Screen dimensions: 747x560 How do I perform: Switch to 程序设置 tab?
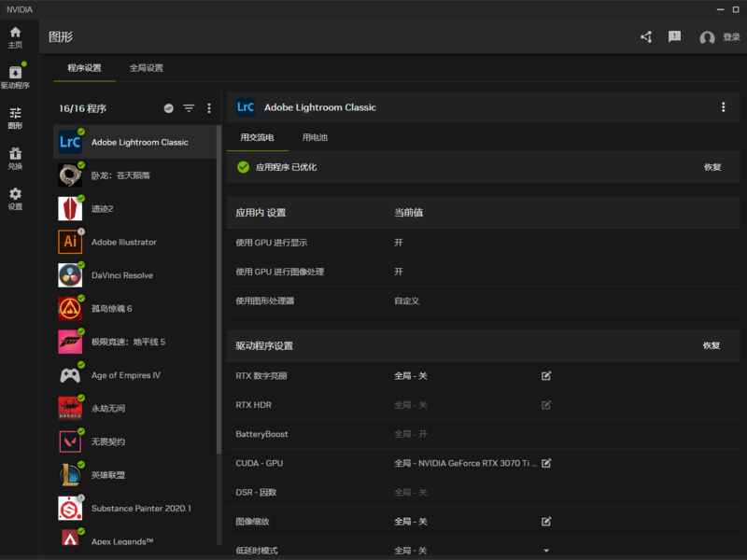(84, 68)
